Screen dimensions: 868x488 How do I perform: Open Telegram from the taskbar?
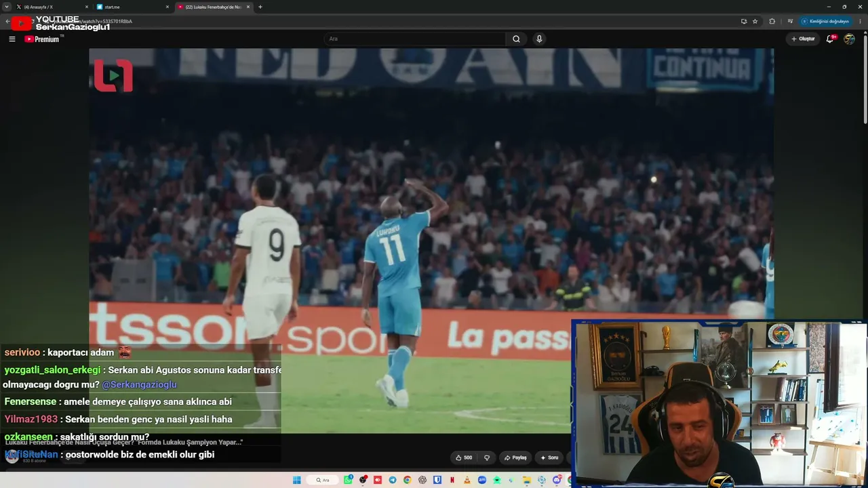click(393, 480)
